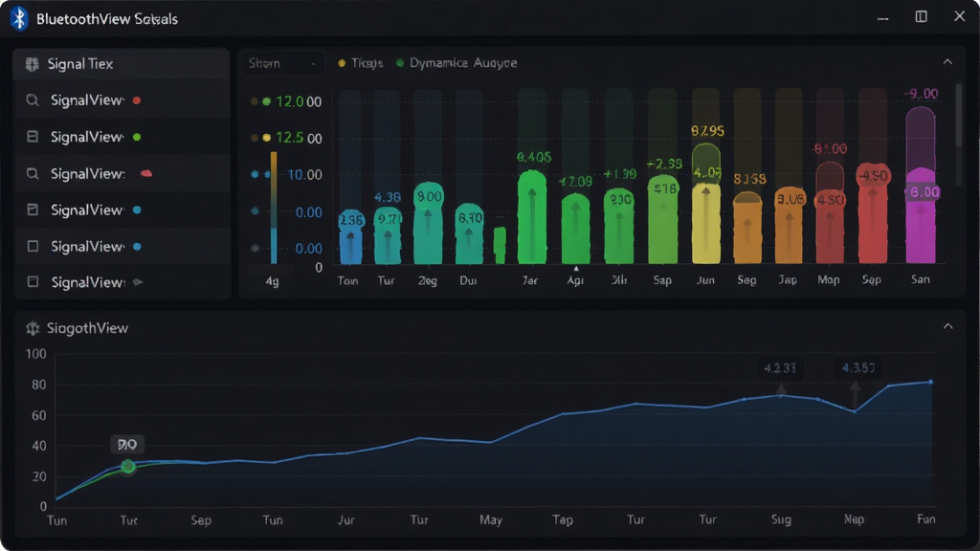Viewport: 980px width, 551px height.
Task: Click the list icon beside the green-dot SignalView row
Action: tap(33, 137)
